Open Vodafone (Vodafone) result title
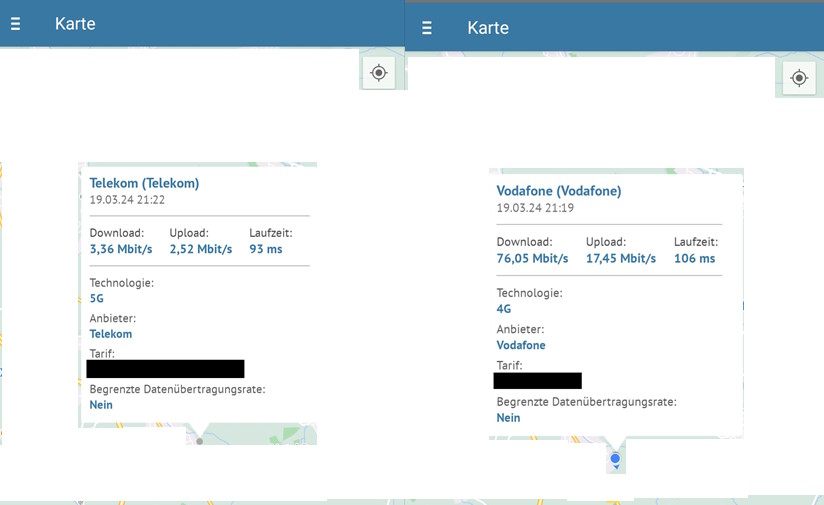 [559, 191]
